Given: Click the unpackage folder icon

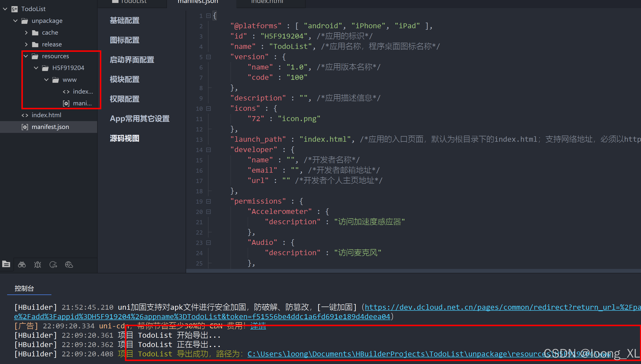Looking at the screenshot, I should 25,21.
